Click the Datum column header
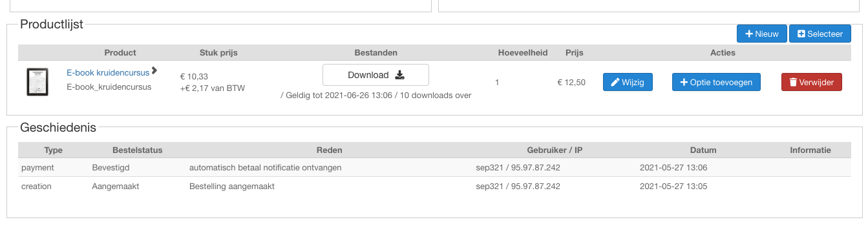 tap(703, 150)
